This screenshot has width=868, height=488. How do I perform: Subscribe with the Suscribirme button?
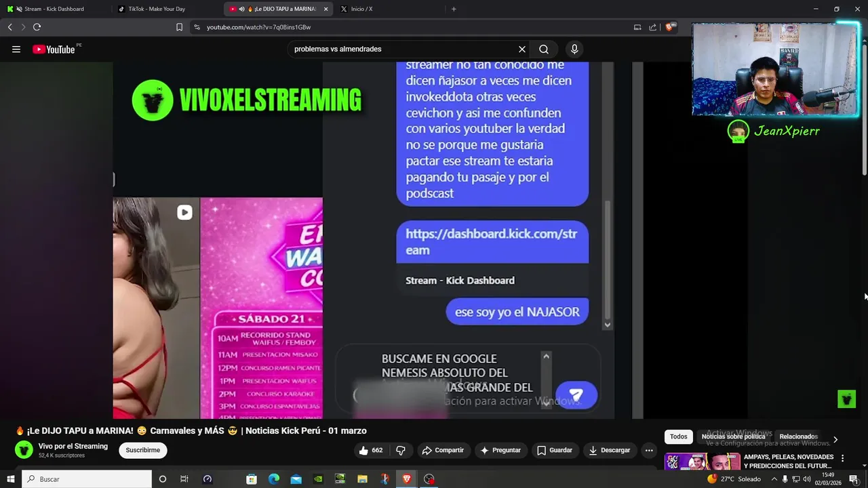coord(143,450)
